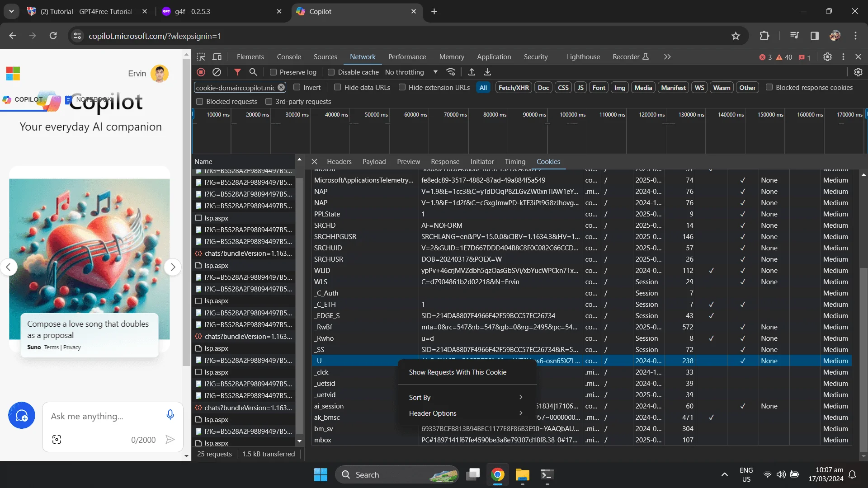Open DevTools settings gear
The image size is (868, 488).
pyautogui.click(x=827, y=57)
